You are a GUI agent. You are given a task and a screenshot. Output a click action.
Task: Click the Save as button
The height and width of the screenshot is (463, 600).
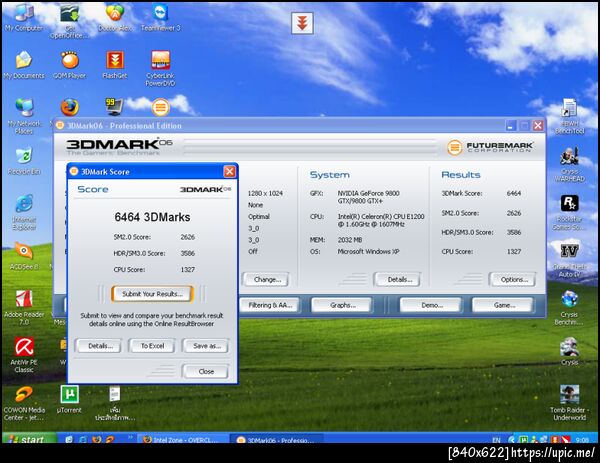(x=207, y=346)
